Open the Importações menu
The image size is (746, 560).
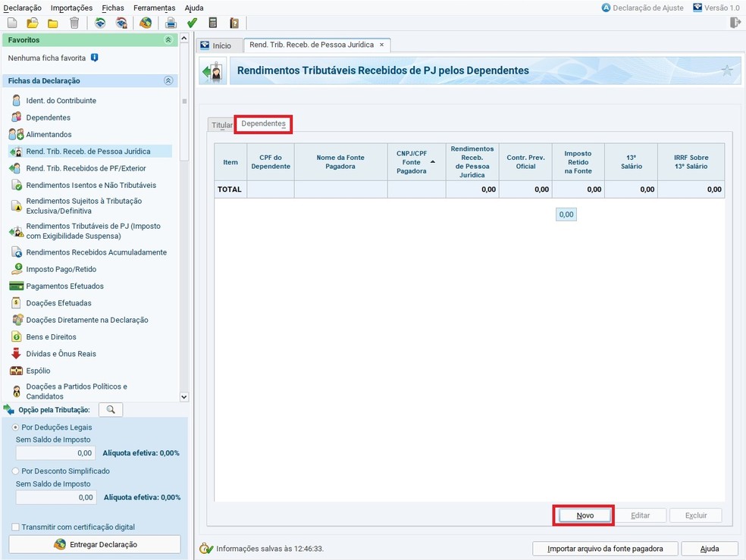pyautogui.click(x=71, y=8)
